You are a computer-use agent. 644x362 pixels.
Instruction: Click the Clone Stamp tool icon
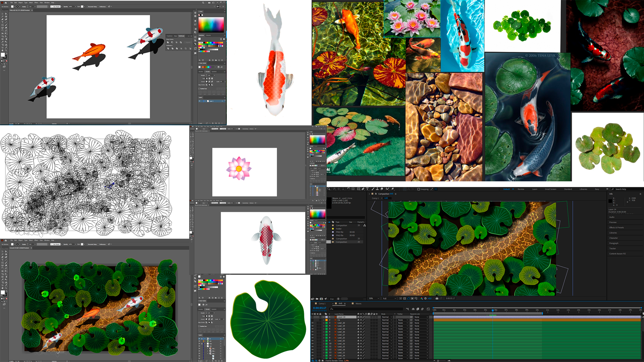377,189
